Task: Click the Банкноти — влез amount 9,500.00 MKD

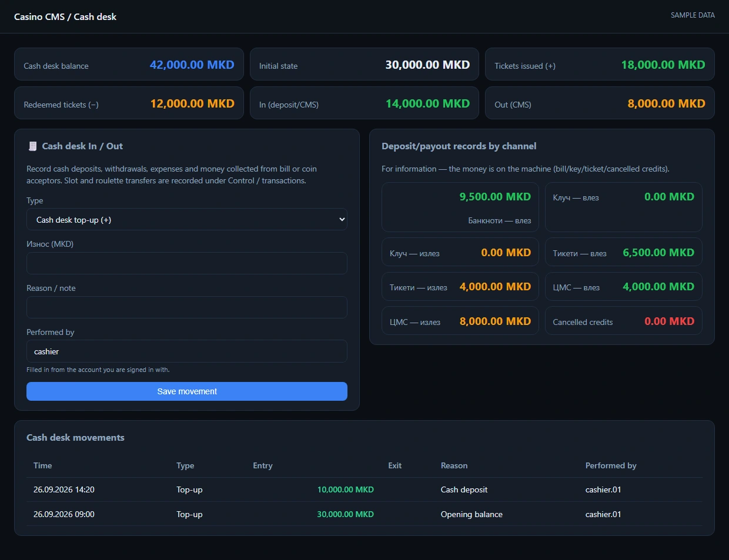Action: [495, 197]
